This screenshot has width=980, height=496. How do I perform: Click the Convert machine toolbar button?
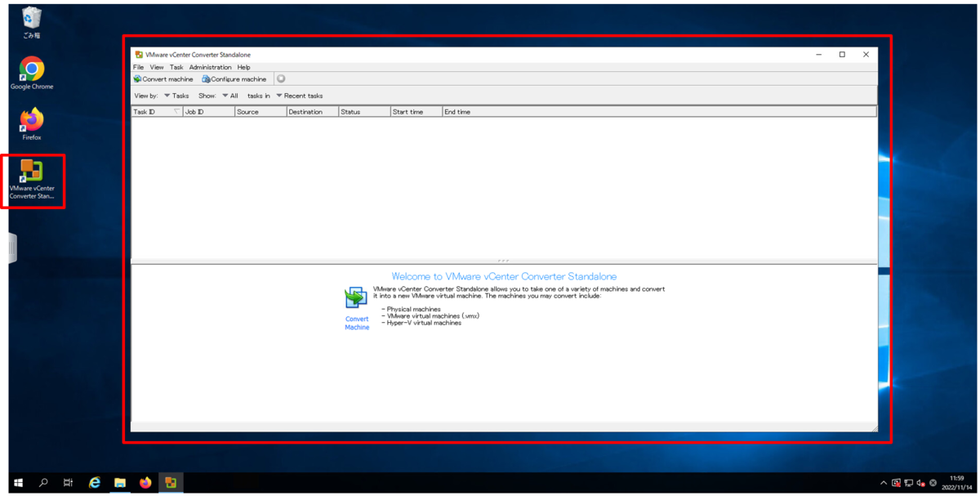click(x=163, y=79)
